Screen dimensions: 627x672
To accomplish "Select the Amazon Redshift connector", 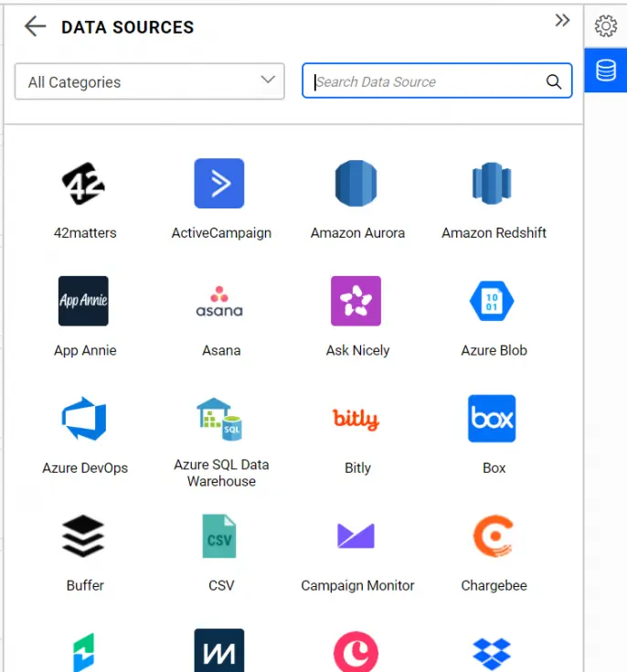I will pyautogui.click(x=494, y=184).
